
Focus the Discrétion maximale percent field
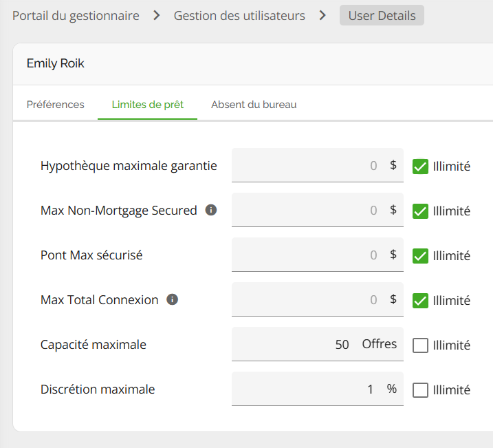(318, 389)
